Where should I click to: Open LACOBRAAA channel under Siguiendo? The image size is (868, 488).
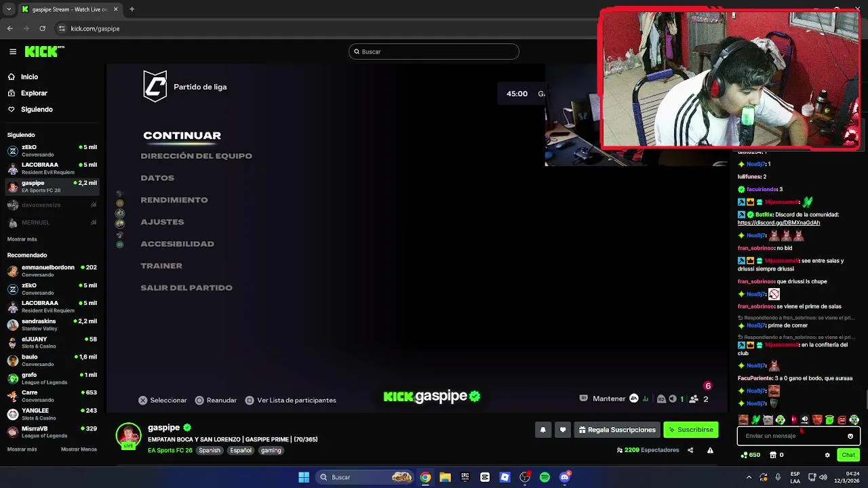[x=53, y=168]
